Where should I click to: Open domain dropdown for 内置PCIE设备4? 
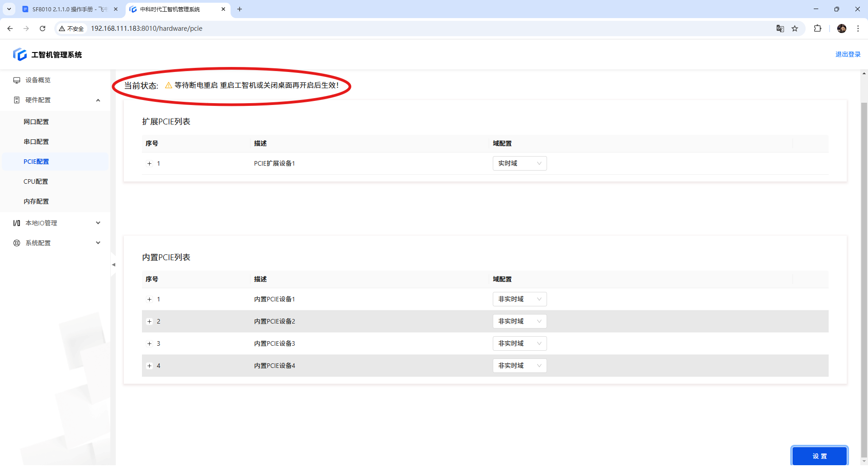[x=519, y=366]
